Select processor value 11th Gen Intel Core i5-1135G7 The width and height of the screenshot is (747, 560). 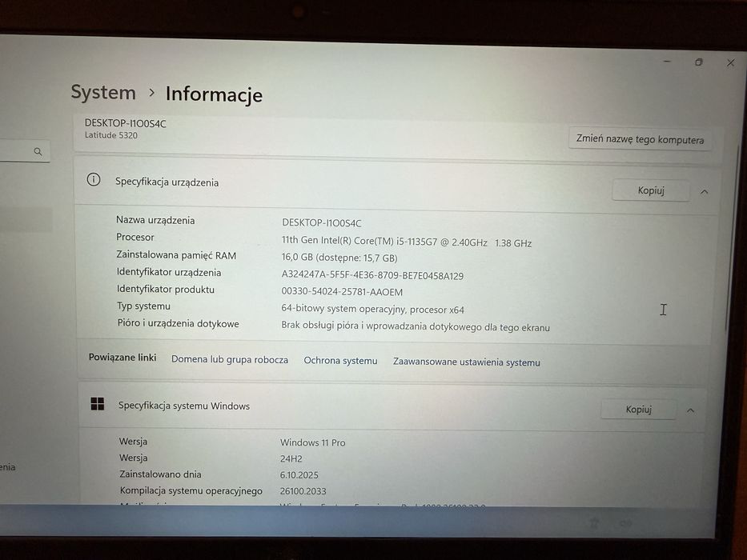coord(407,242)
